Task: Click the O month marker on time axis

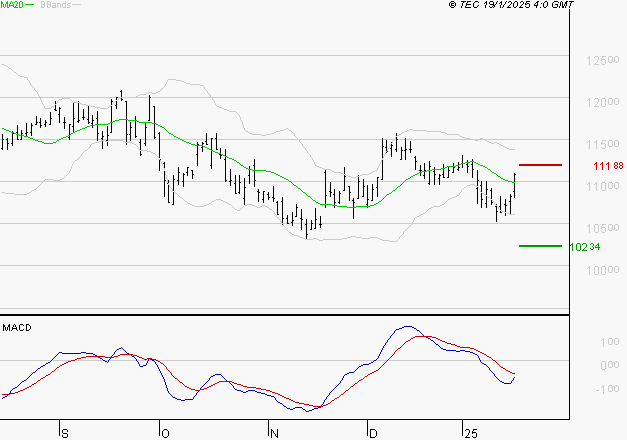Action: (x=165, y=434)
